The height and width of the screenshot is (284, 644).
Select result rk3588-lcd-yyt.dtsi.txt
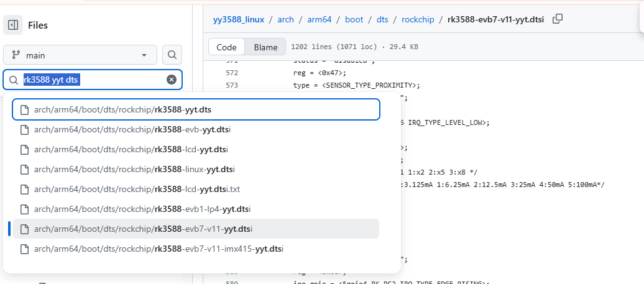pyautogui.click(x=196, y=189)
